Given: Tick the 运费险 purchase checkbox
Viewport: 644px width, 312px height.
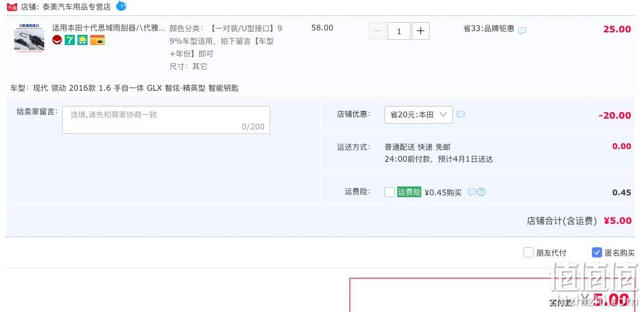Looking at the screenshot, I should point(390,192).
